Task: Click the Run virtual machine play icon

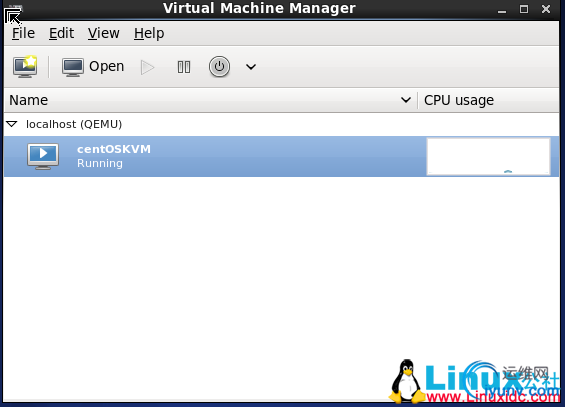Action: (147, 67)
